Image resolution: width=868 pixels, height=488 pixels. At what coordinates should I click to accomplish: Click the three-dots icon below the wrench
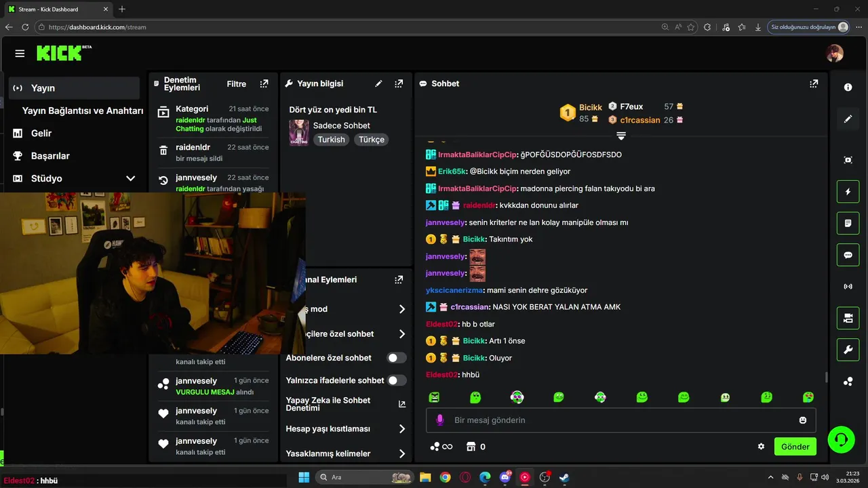pos(848,382)
